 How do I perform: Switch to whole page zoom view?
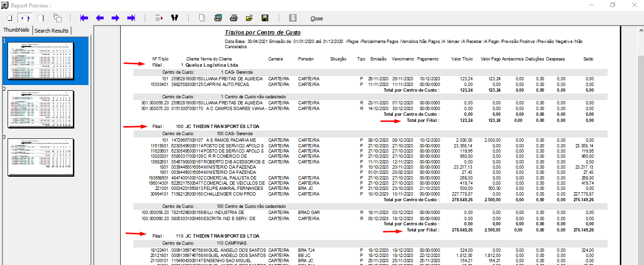tap(9, 18)
